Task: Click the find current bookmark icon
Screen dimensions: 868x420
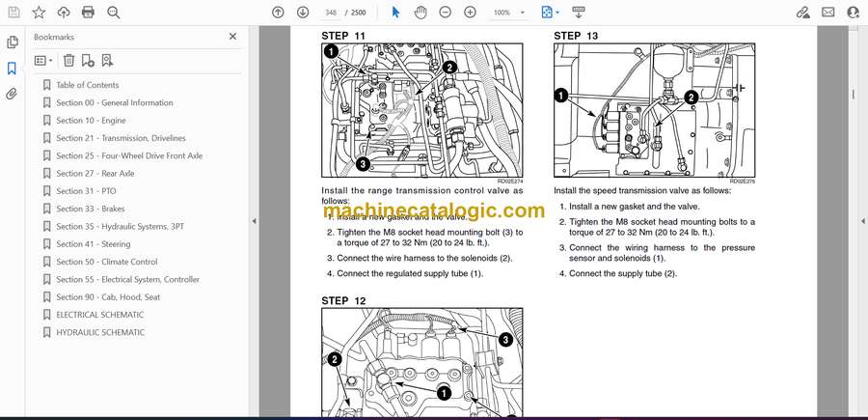Action: [x=107, y=61]
